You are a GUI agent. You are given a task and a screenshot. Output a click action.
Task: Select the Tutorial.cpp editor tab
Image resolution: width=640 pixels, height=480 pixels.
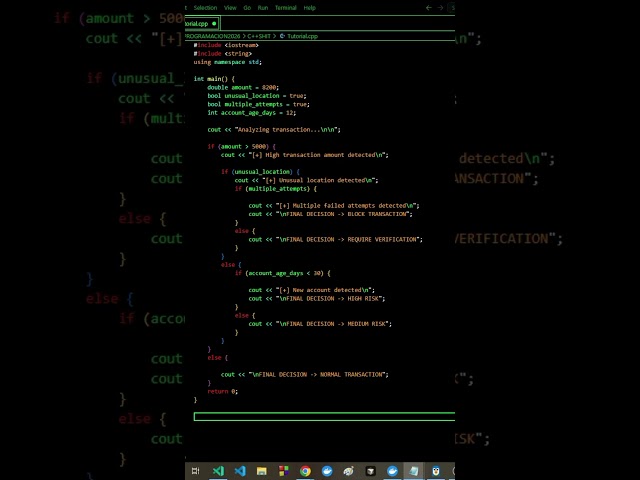(202, 24)
